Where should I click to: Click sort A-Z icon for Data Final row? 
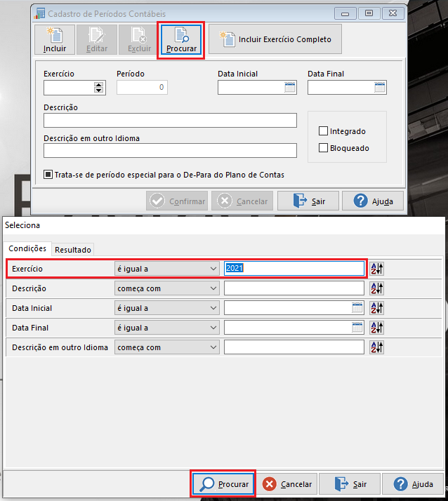click(x=376, y=328)
